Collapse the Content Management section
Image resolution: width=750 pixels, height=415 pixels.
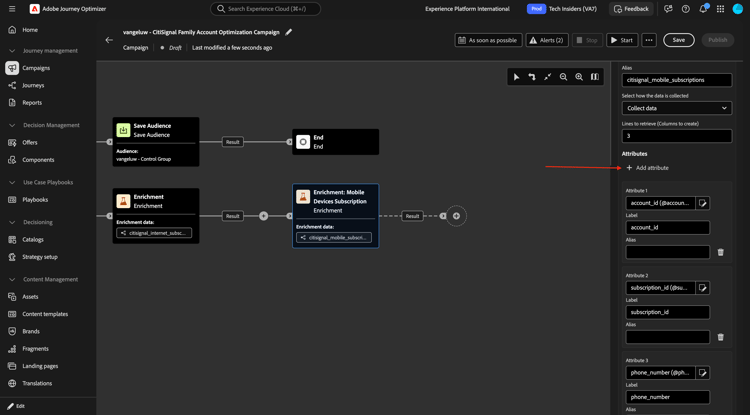tap(12, 279)
